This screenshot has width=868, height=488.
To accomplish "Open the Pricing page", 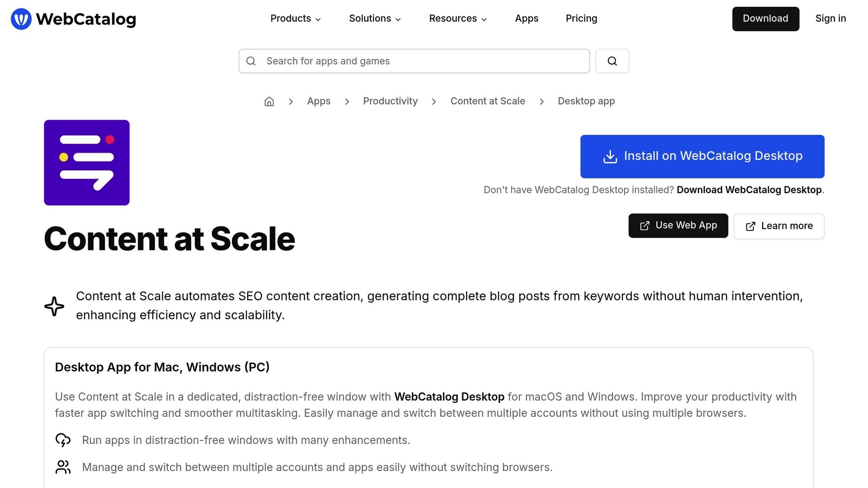I will pos(581,19).
